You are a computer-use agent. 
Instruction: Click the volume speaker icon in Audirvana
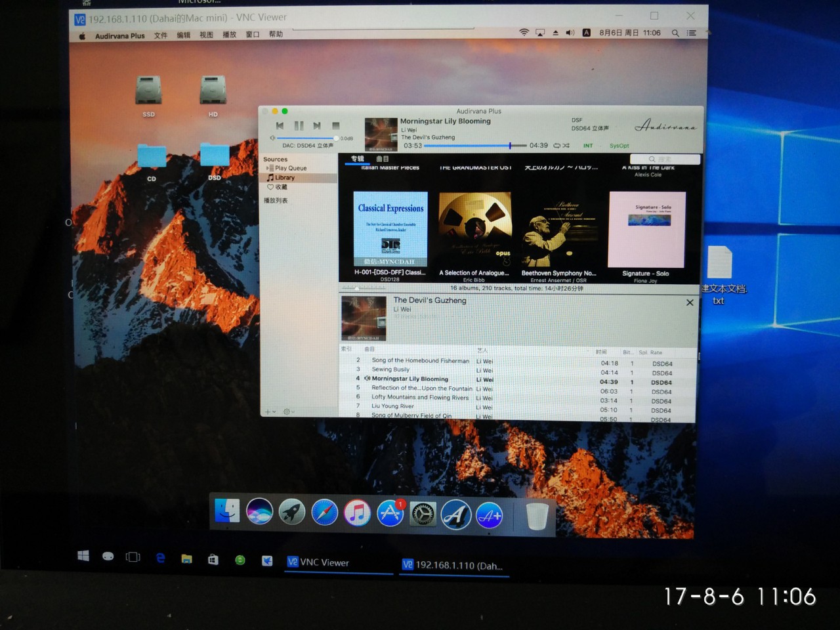(x=272, y=138)
